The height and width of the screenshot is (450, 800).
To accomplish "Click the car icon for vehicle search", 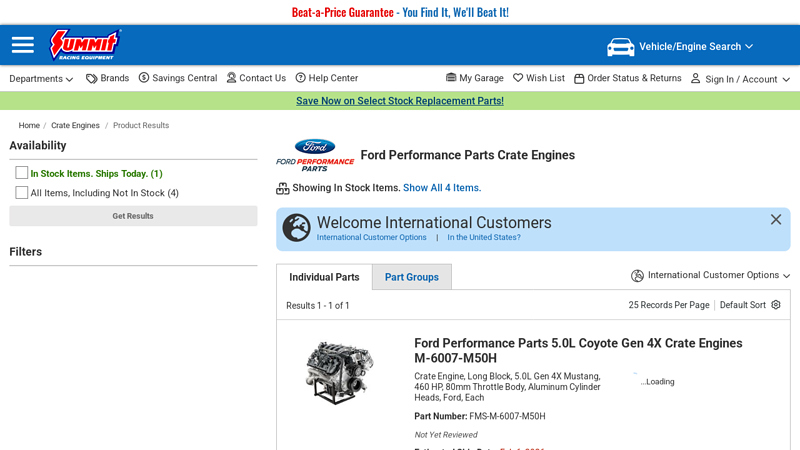I will 620,47.
